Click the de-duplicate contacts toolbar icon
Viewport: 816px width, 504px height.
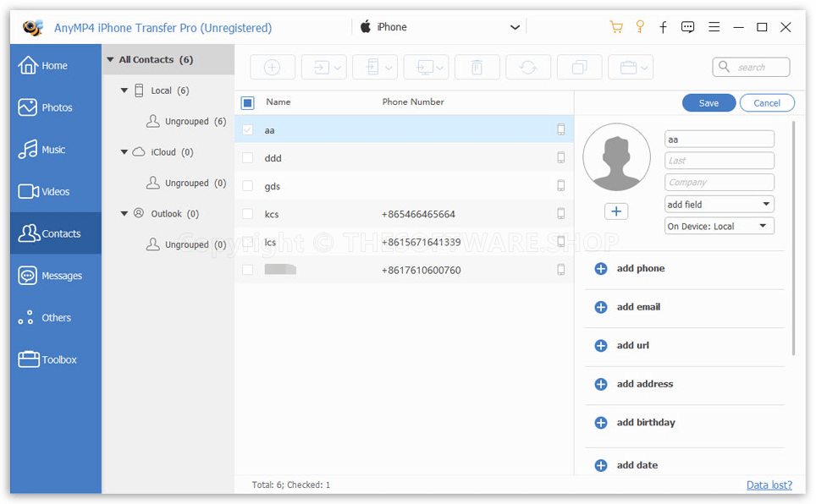tap(579, 68)
